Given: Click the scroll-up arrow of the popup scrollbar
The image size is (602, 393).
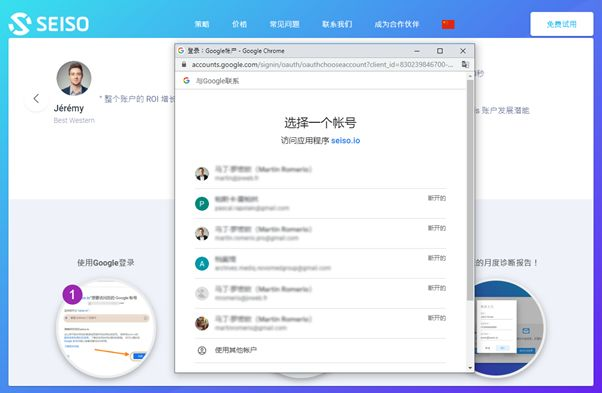Looking at the screenshot, I should point(470,76).
